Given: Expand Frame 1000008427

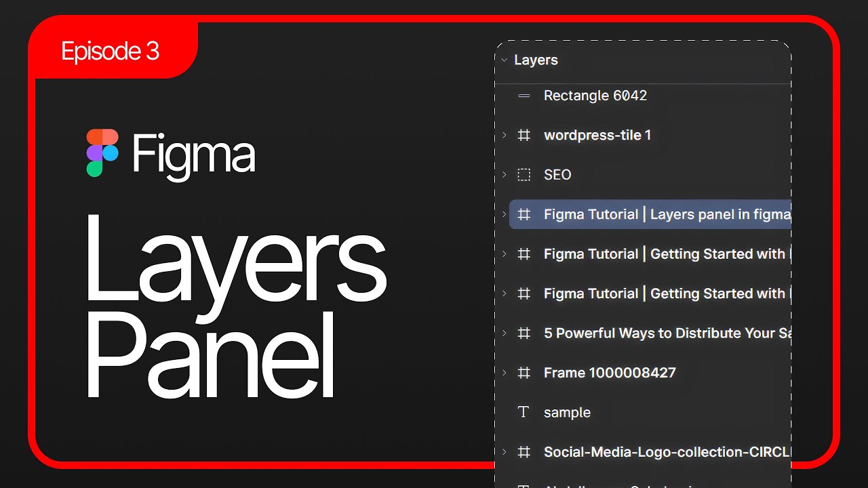Looking at the screenshot, I should pyautogui.click(x=504, y=373).
